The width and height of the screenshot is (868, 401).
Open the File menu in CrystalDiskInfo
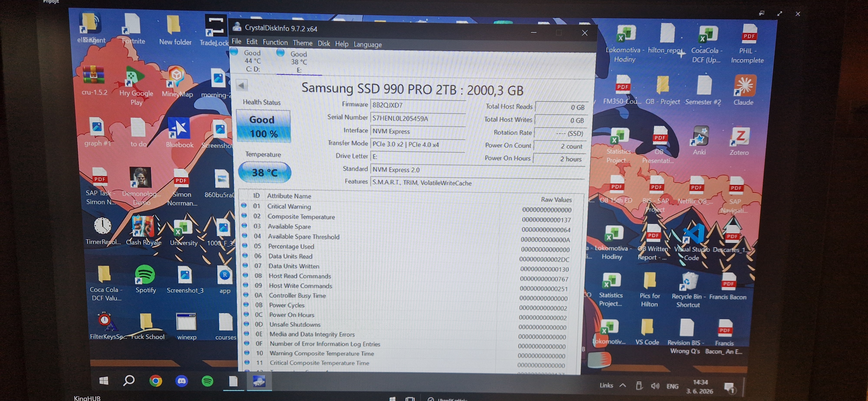click(x=236, y=41)
